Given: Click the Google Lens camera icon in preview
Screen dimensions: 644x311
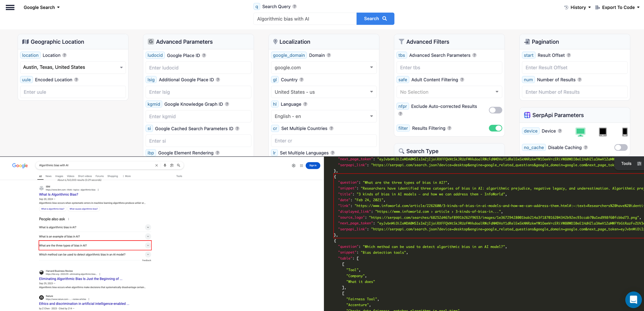Looking at the screenshot, I should coord(172,165).
